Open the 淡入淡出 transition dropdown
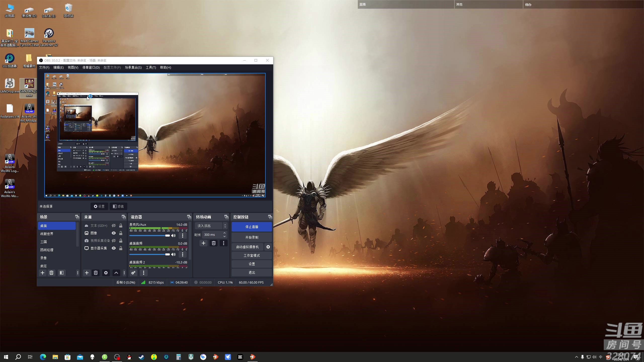 point(211,226)
